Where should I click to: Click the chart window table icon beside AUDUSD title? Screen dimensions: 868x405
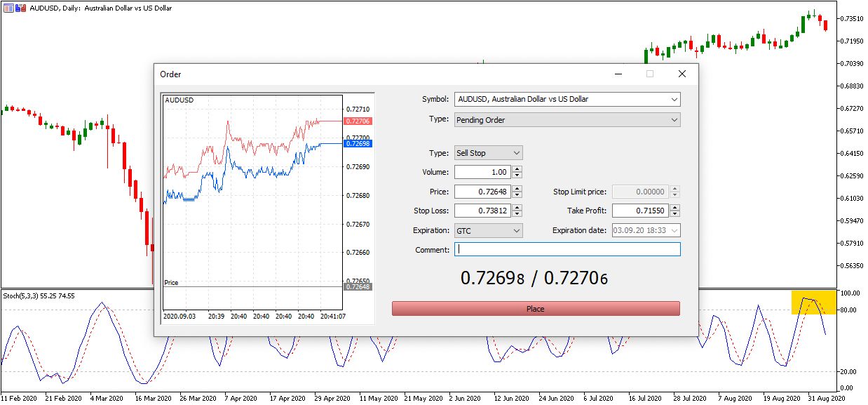[x=8, y=8]
